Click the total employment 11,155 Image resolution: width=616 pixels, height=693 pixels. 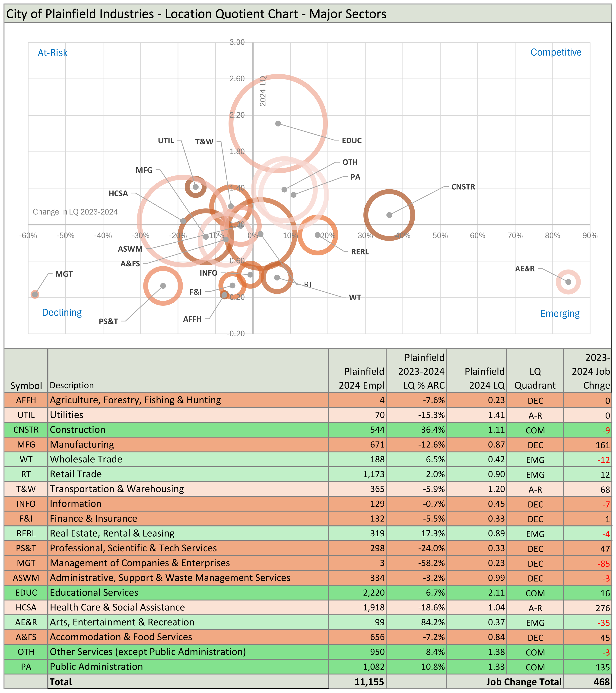pos(369,682)
